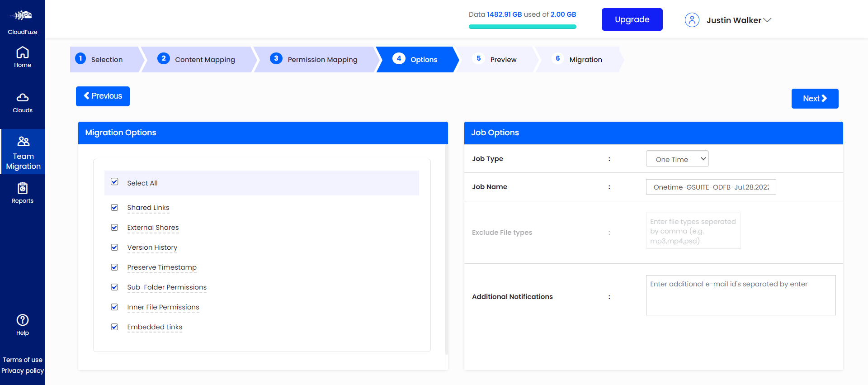Image resolution: width=868 pixels, height=385 pixels.
Task: Click the Justin Walker username
Action: pos(734,20)
